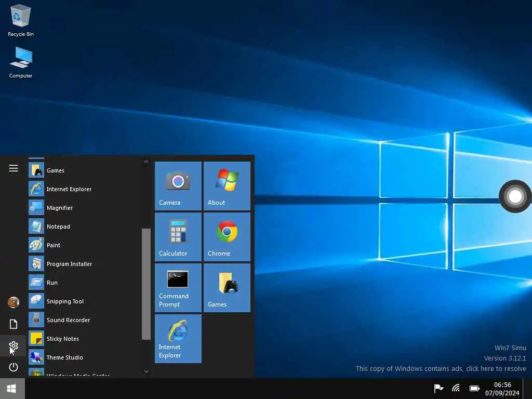The height and width of the screenshot is (399, 532).
Task: Click the Camera tile
Action: coord(178,185)
